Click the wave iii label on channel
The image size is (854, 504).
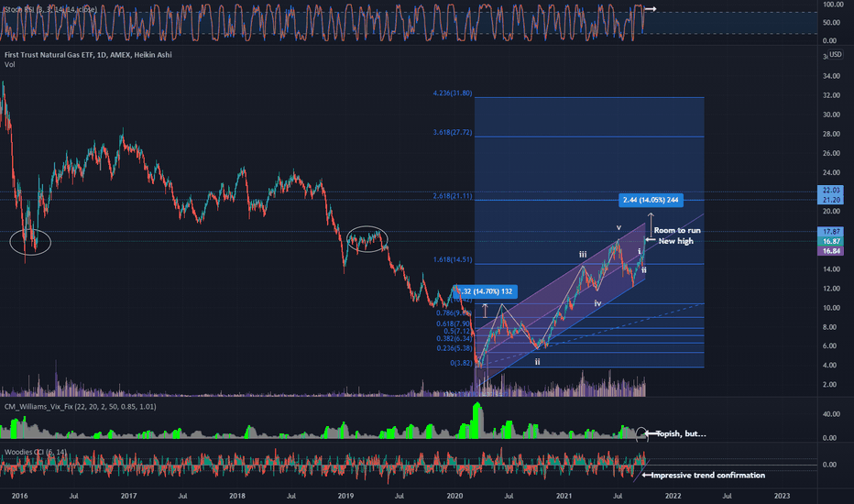[583, 255]
